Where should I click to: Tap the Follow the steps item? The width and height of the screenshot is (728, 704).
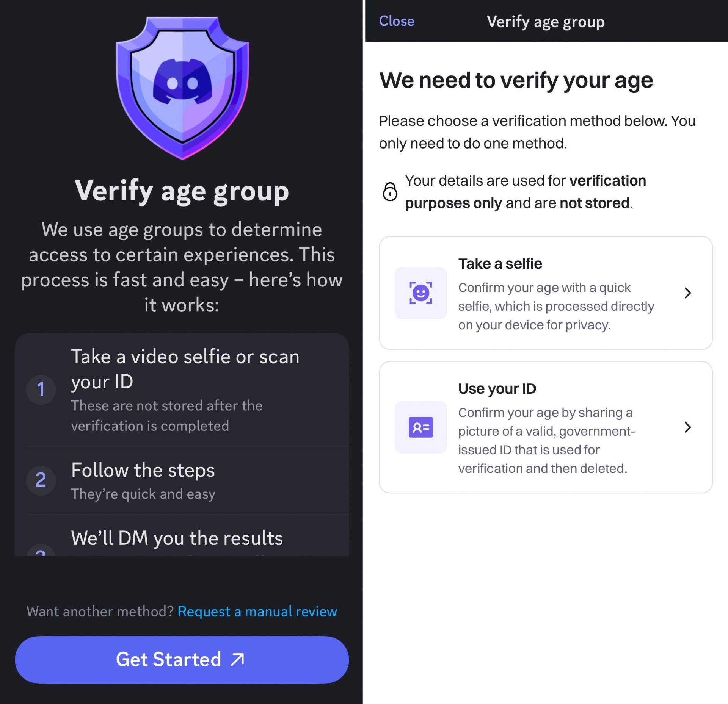(x=143, y=470)
